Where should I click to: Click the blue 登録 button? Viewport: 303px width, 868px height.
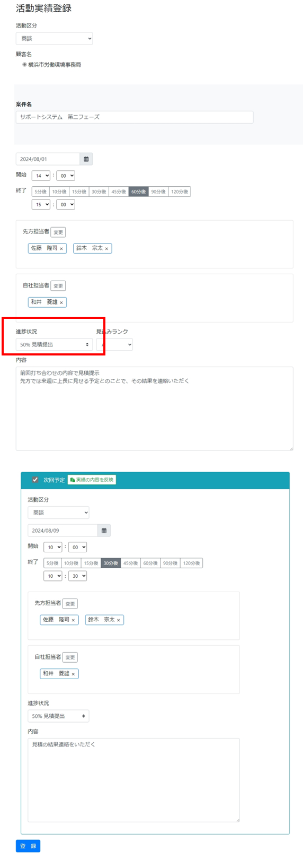[x=28, y=846]
